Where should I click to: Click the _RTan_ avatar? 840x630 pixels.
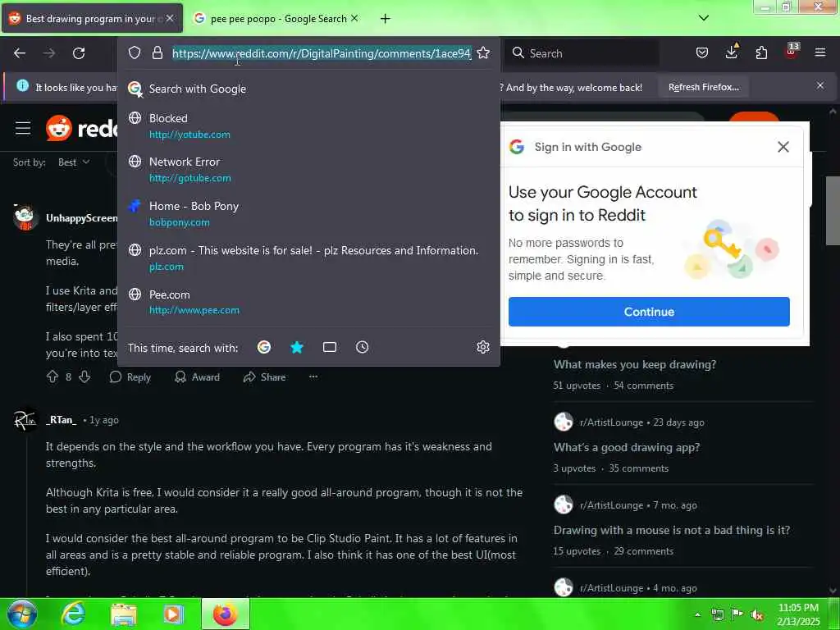pos(25,421)
